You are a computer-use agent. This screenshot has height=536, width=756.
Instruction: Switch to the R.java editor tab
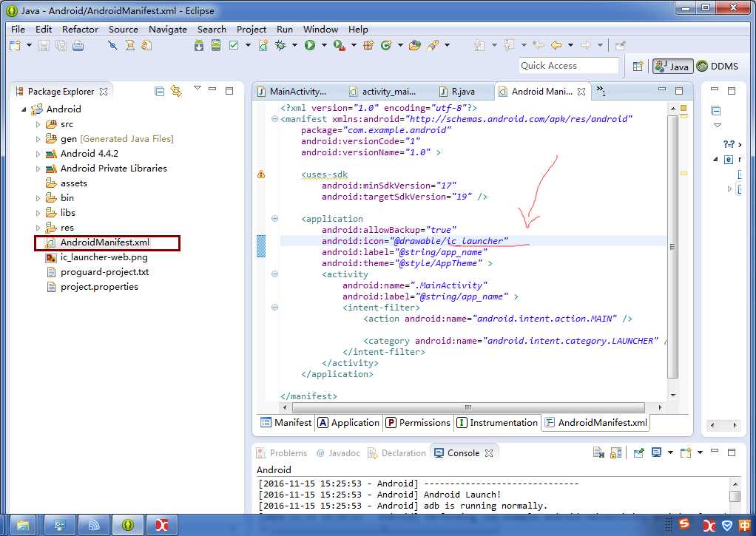pos(458,92)
